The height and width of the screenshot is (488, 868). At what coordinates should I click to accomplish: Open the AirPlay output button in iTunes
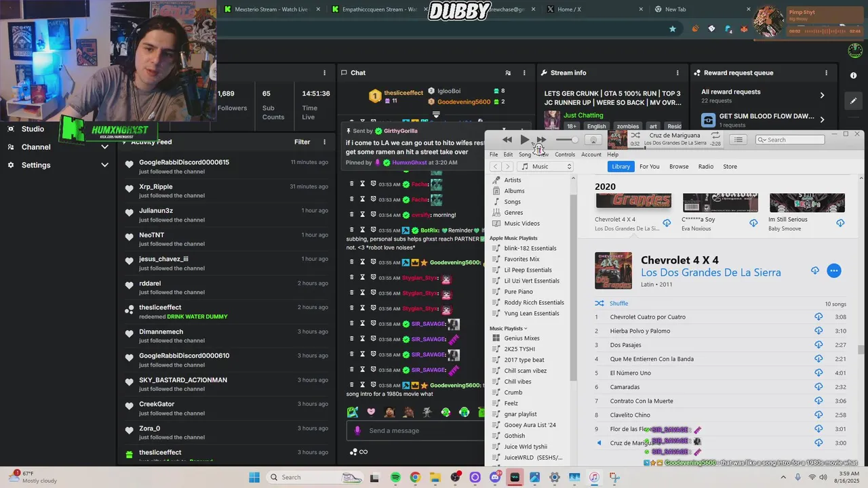(x=593, y=140)
